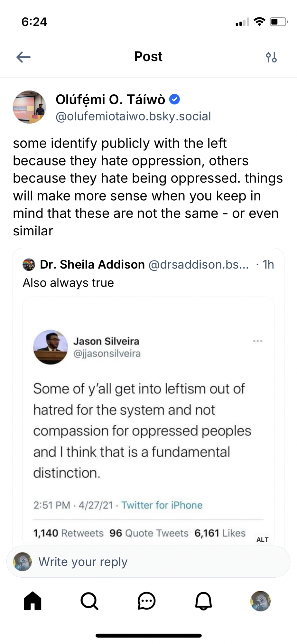This screenshot has height=644, width=297.
Task: Tap your avatar beside reply box
Action: click(x=23, y=562)
